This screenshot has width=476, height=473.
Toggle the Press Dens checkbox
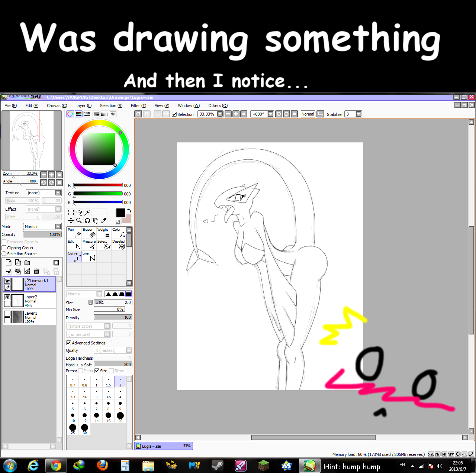(80, 371)
